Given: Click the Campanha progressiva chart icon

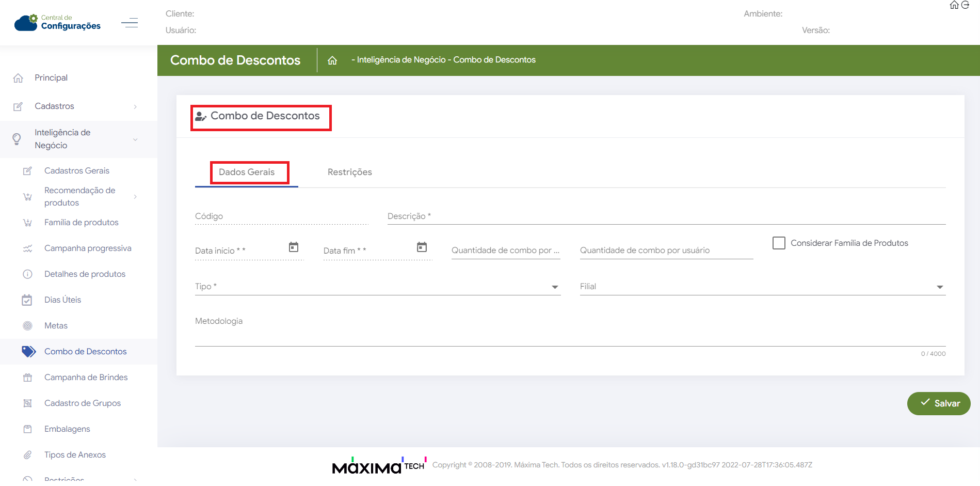Looking at the screenshot, I should pyautogui.click(x=27, y=248).
